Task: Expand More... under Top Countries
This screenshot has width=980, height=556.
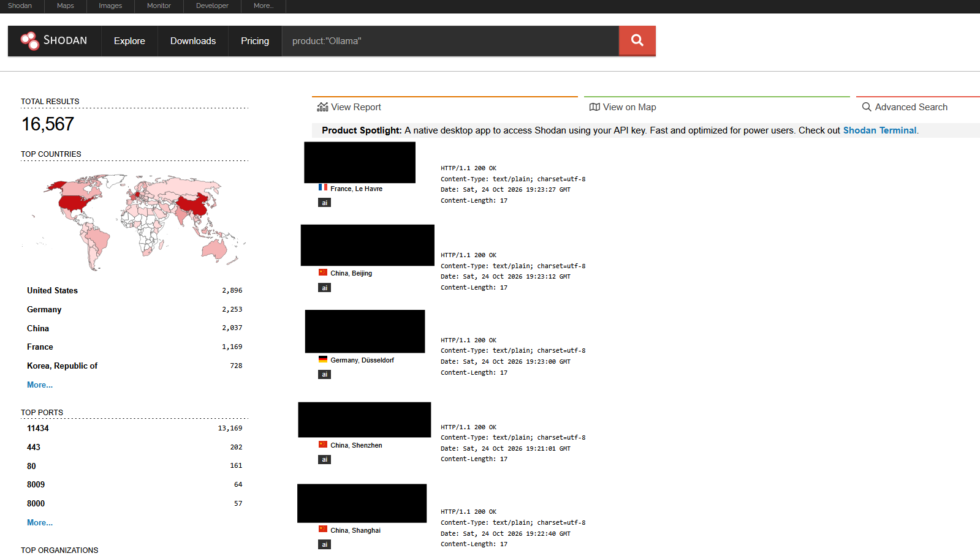Action: [40, 385]
